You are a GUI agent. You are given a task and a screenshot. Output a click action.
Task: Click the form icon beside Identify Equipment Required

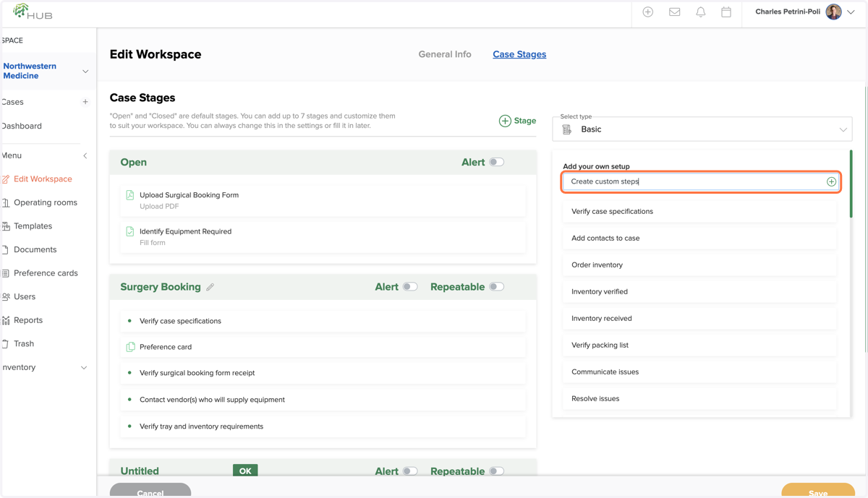tap(130, 232)
